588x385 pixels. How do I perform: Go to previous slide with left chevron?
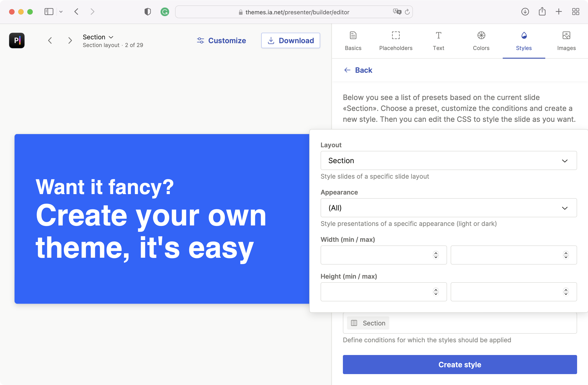pyautogui.click(x=50, y=40)
